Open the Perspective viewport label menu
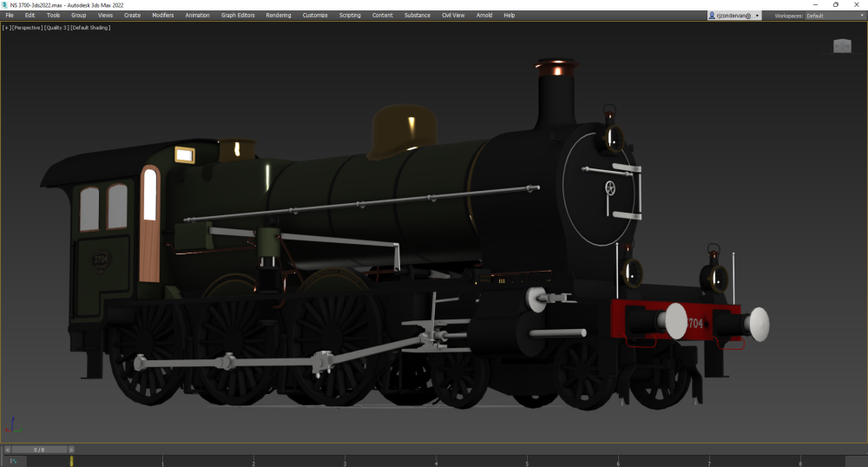This screenshot has height=467, width=868. coord(27,28)
